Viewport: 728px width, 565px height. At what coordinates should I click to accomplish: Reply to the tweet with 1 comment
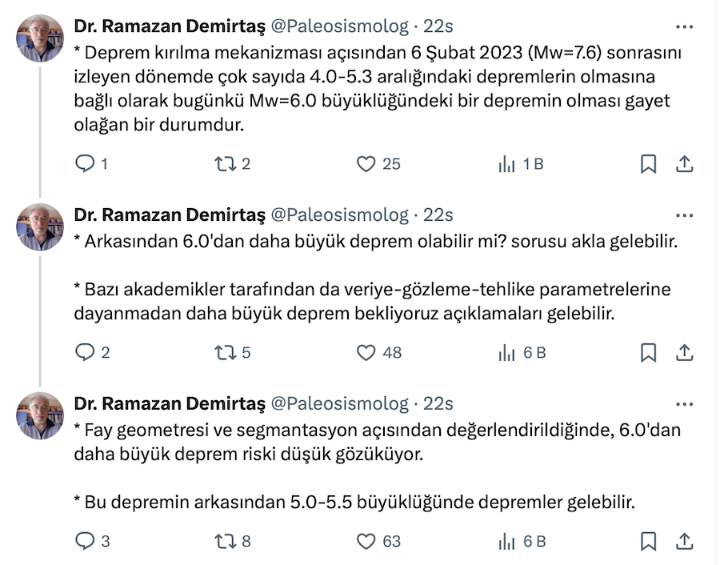pyautogui.click(x=85, y=164)
